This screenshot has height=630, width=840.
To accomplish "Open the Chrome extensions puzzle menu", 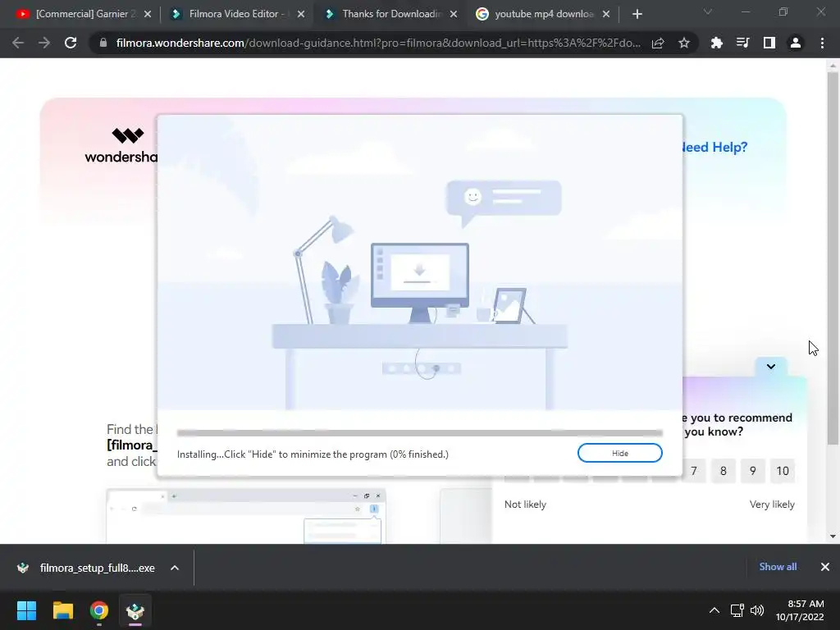I will point(716,43).
